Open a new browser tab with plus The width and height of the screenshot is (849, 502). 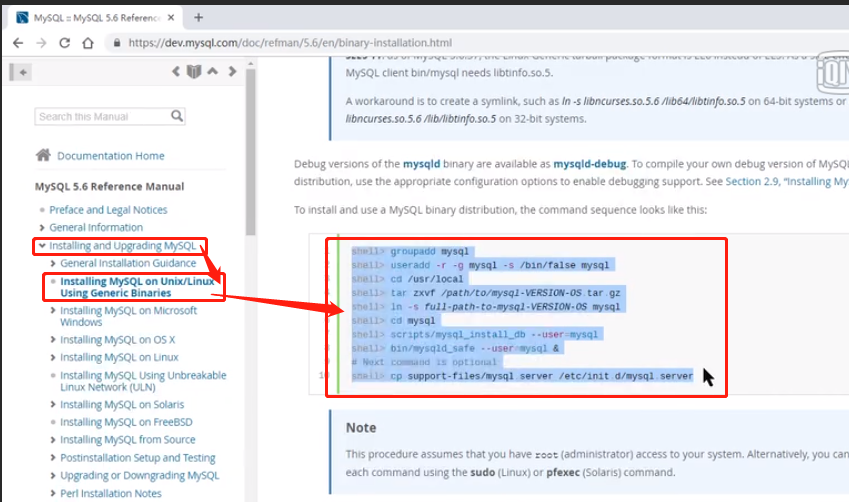pyautogui.click(x=199, y=17)
